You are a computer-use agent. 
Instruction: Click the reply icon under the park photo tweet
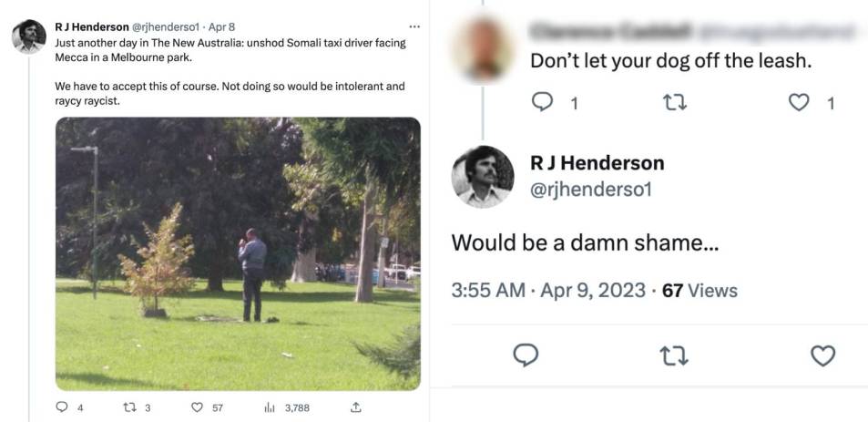pos(63,407)
